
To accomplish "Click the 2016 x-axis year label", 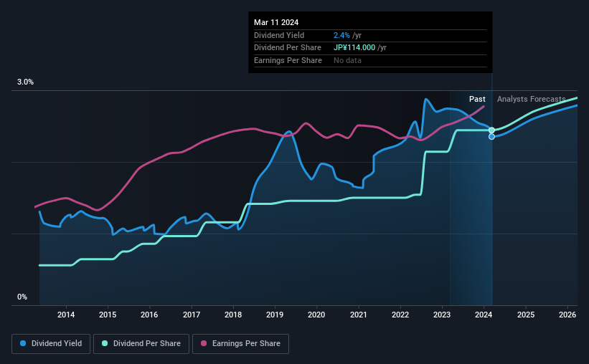I will [149, 315].
